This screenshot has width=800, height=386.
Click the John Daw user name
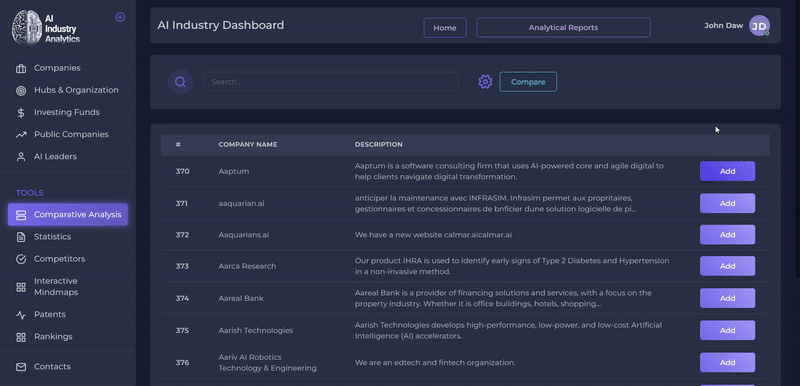[723, 25]
